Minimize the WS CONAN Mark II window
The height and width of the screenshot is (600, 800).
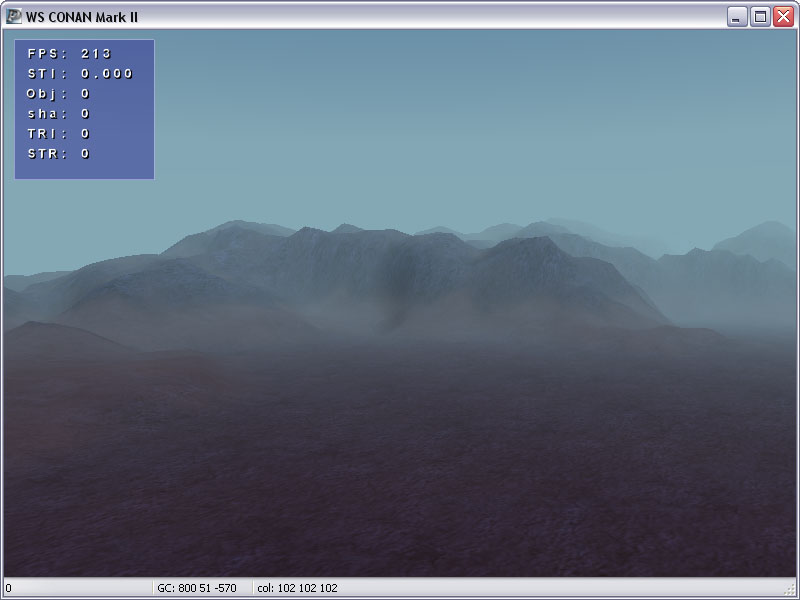737,17
